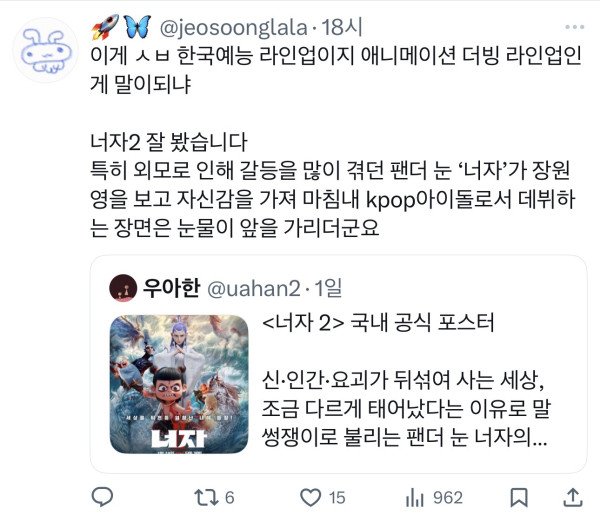Share the tweet using the upload arrow icon
600x515 pixels.
573,497
